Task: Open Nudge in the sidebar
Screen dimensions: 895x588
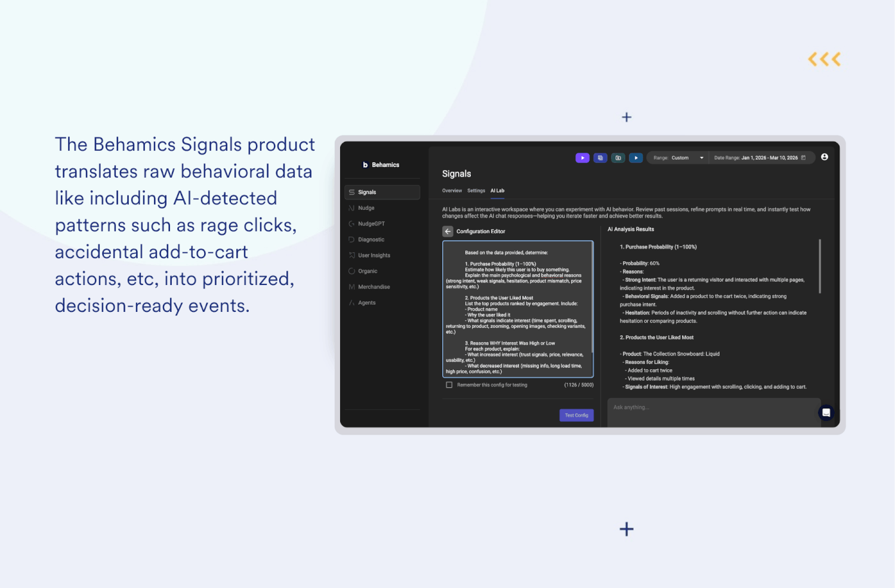Action: pos(382,208)
